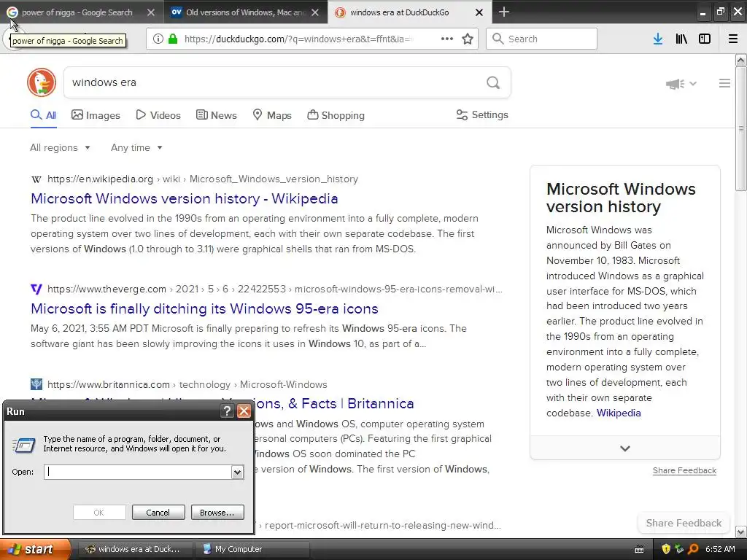Open Microsoft Windows version history - Wikipedia result
The height and width of the screenshot is (560, 747).
click(x=185, y=198)
